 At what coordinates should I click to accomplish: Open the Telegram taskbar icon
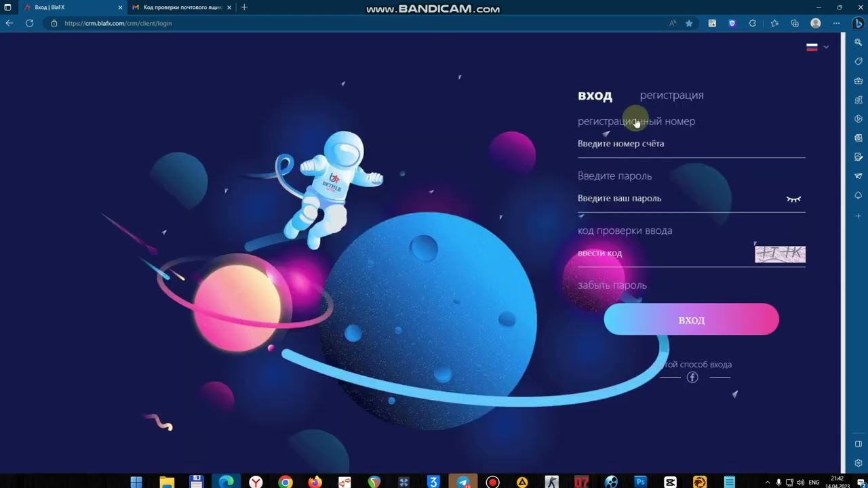(x=463, y=482)
